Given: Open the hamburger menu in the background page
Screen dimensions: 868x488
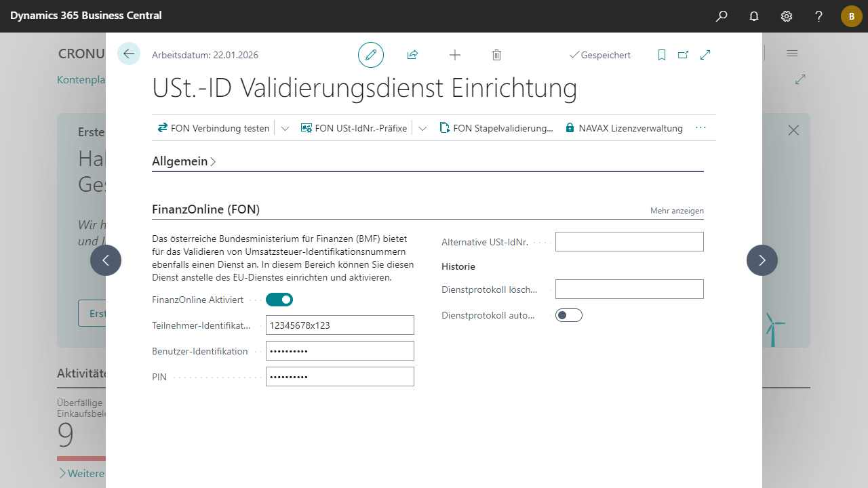Looking at the screenshot, I should coord(792,53).
